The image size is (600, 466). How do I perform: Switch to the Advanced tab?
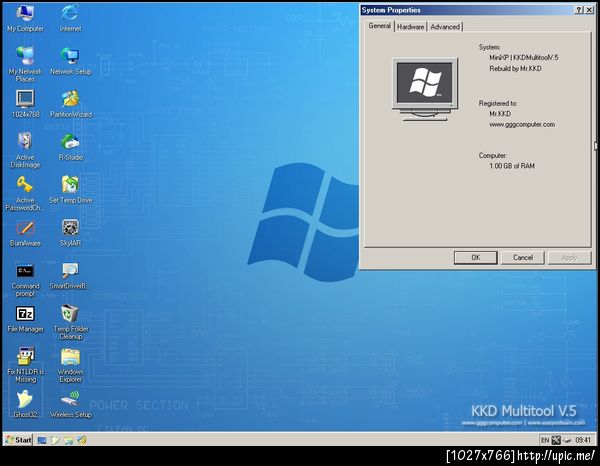click(x=445, y=27)
